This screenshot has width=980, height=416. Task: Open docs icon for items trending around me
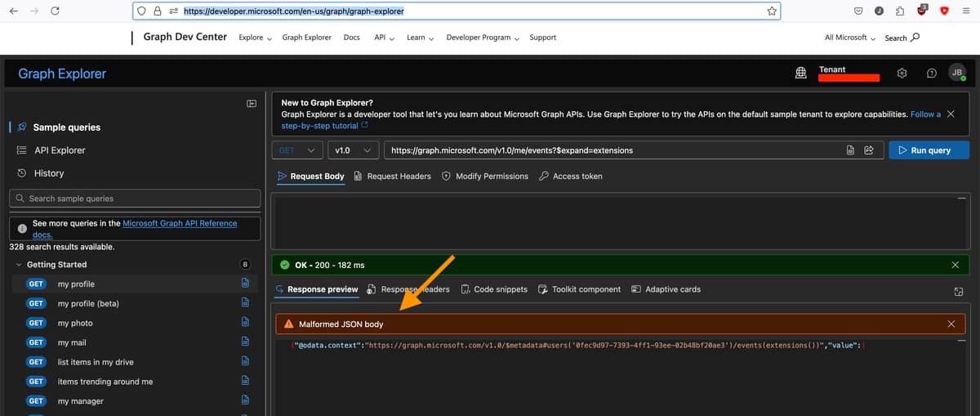pyautogui.click(x=245, y=382)
